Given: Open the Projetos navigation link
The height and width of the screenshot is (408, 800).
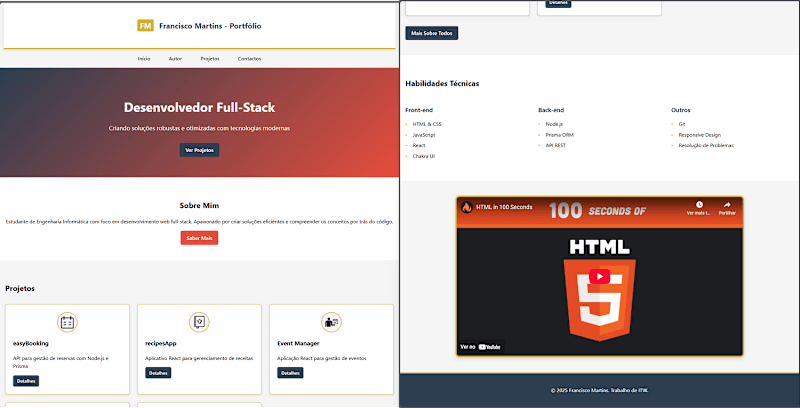Looking at the screenshot, I should (210, 59).
